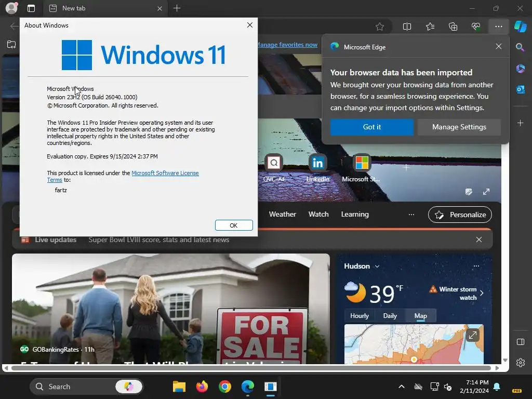Click the taskbar Search box
This screenshot has height=399, width=532.
[87, 387]
